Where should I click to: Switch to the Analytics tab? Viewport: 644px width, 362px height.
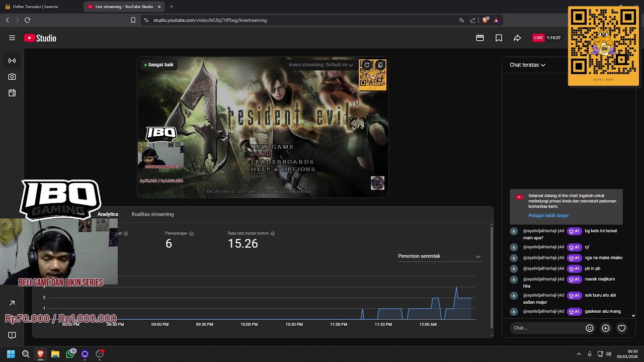click(108, 214)
